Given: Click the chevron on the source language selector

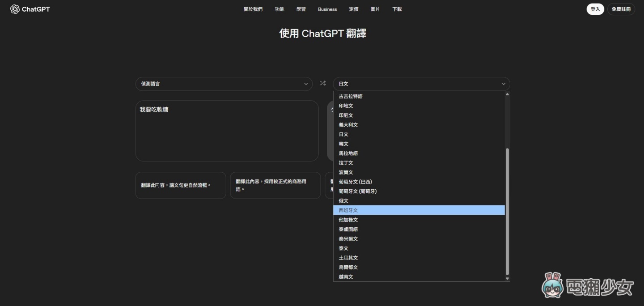Looking at the screenshot, I should point(306,84).
